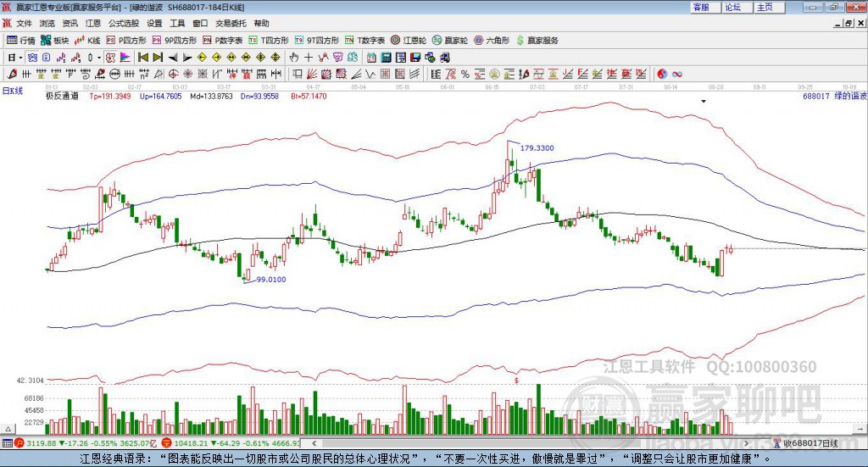The height and width of the screenshot is (467, 868).
Task: Click the 688017 stock code label
Action: [816, 96]
